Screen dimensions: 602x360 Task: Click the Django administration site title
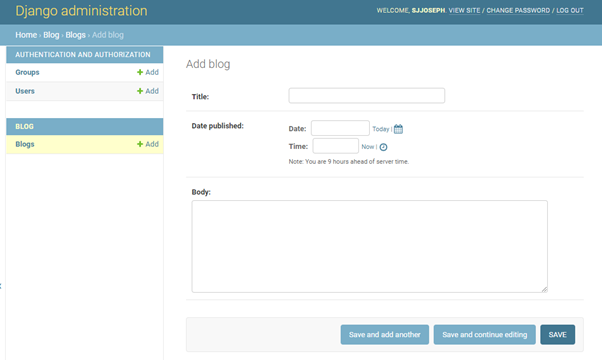[81, 11]
